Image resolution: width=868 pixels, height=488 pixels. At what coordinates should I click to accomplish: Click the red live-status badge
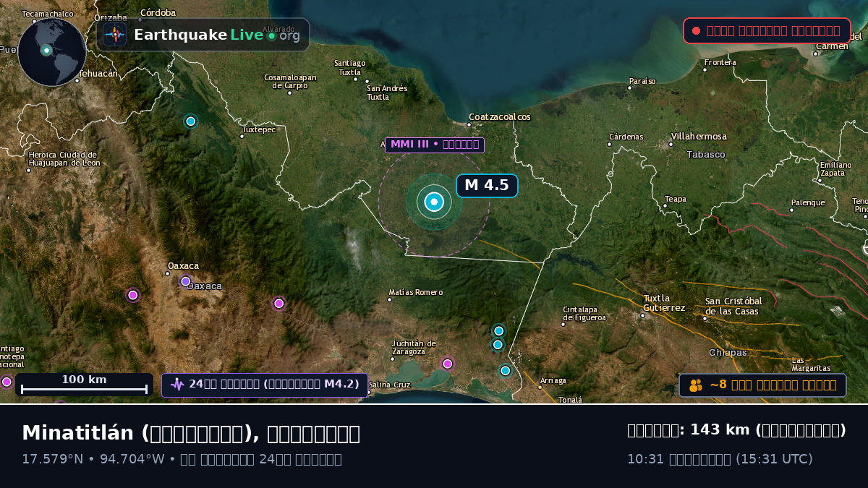[x=767, y=30]
